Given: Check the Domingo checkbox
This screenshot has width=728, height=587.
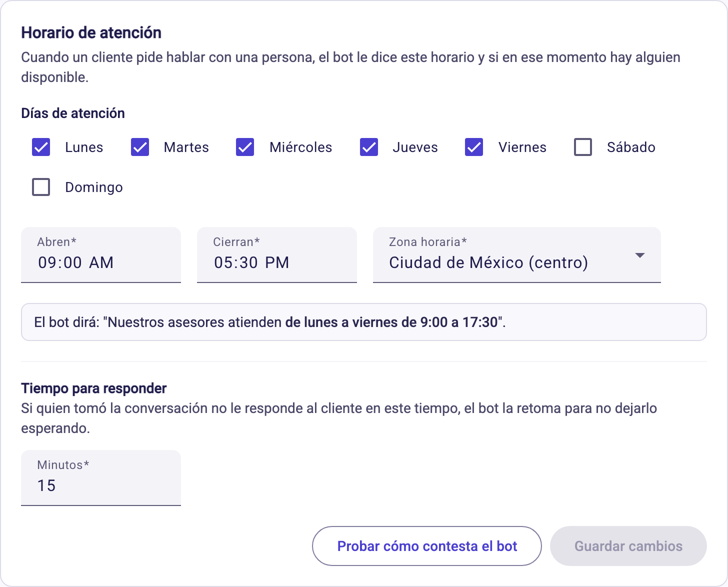Looking at the screenshot, I should click(x=41, y=187).
